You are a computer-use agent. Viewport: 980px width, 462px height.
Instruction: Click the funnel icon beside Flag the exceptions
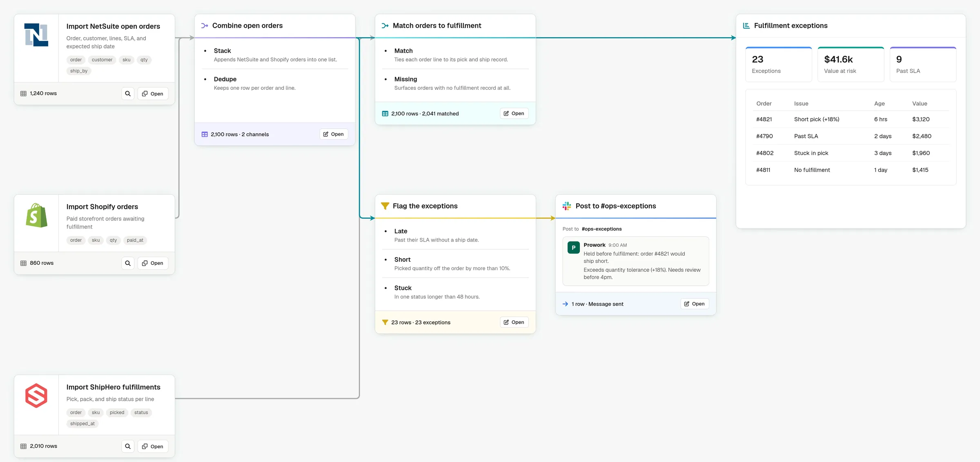tap(385, 206)
